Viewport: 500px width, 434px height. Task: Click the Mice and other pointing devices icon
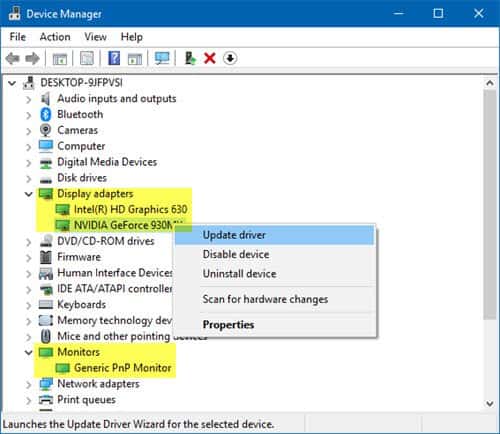click(46, 336)
